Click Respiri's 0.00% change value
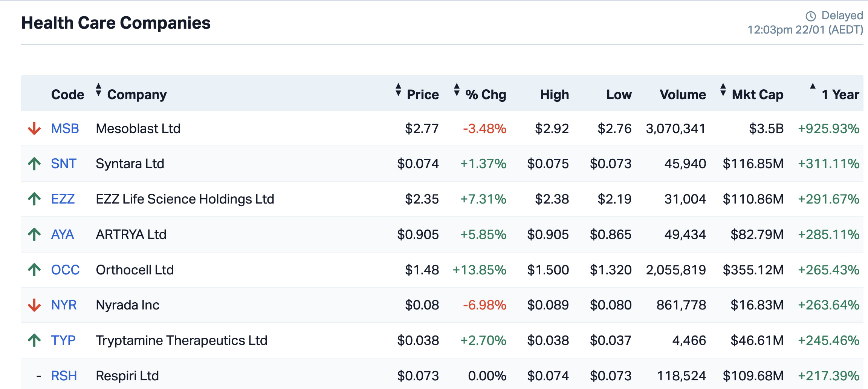Image resolution: width=868 pixels, height=389 pixels. (x=487, y=376)
